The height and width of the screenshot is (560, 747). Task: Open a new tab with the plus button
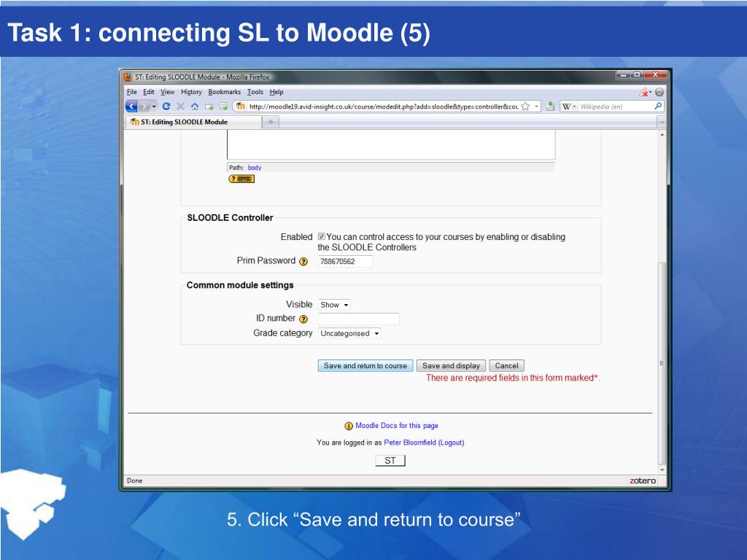point(271,122)
